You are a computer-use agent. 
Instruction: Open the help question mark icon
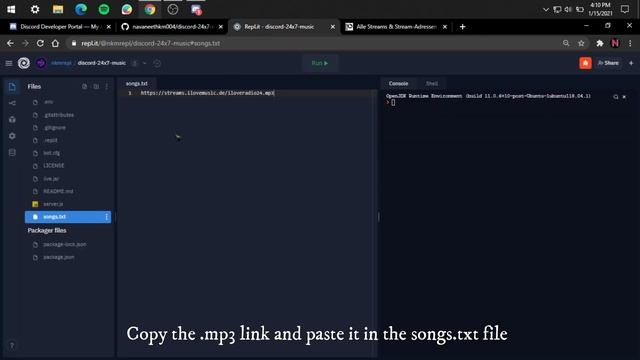click(12, 346)
